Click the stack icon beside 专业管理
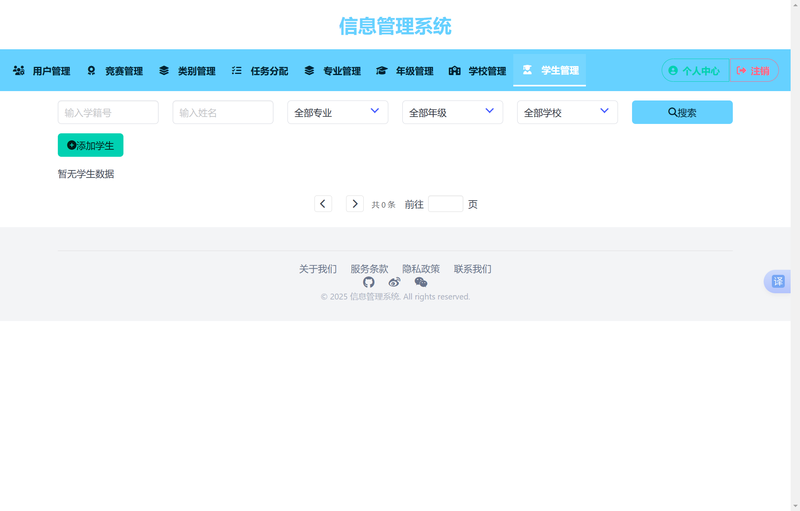Image resolution: width=800 pixels, height=511 pixels. (309, 70)
